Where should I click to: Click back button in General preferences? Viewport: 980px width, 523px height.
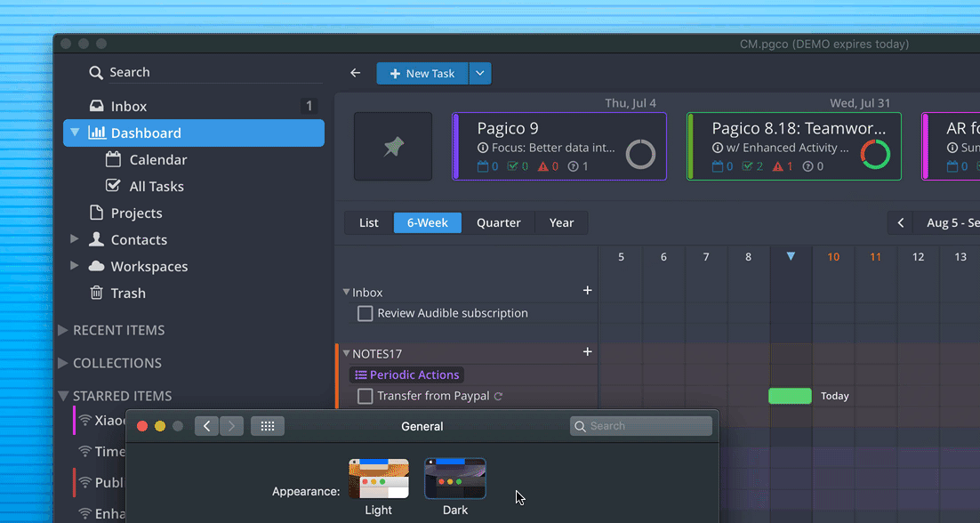click(207, 426)
